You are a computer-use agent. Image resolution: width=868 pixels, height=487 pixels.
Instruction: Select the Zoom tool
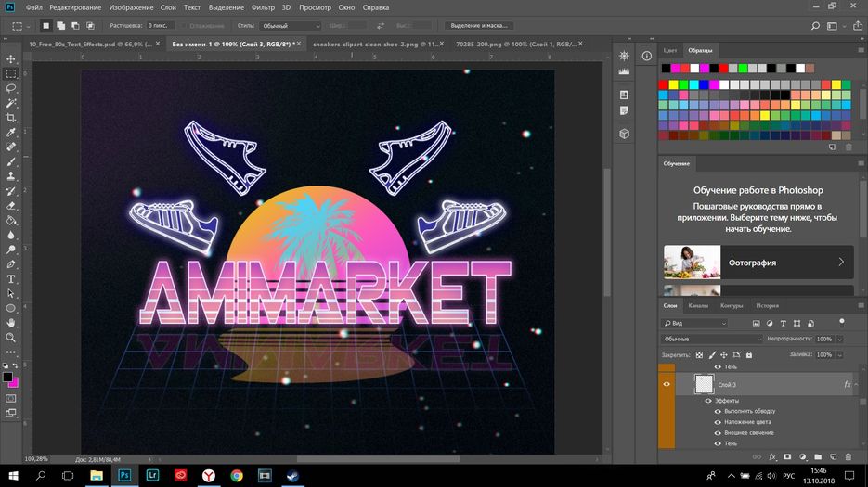[10, 338]
